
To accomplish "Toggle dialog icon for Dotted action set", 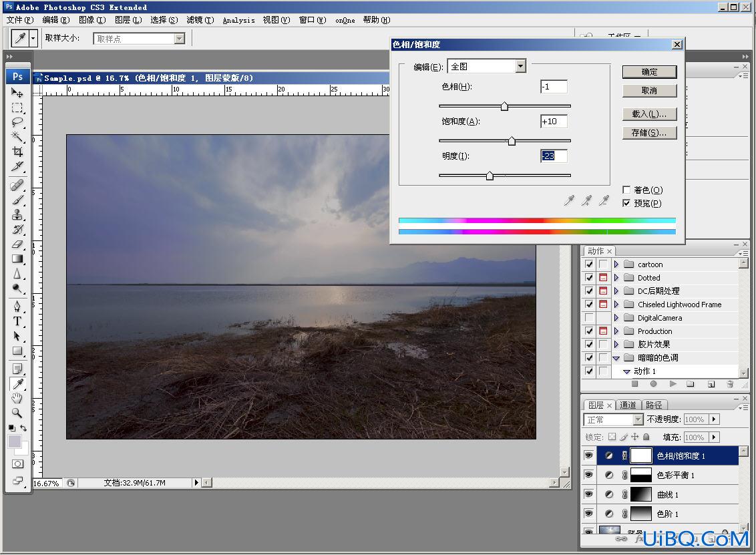I will pyautogui.click(x=602, y=278).
